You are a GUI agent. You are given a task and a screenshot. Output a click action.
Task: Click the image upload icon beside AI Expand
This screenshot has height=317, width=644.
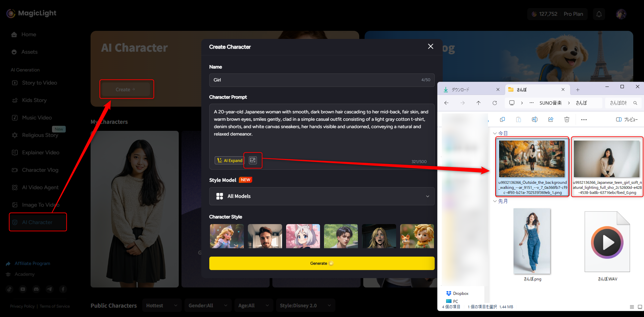click(x=253, y=160)
